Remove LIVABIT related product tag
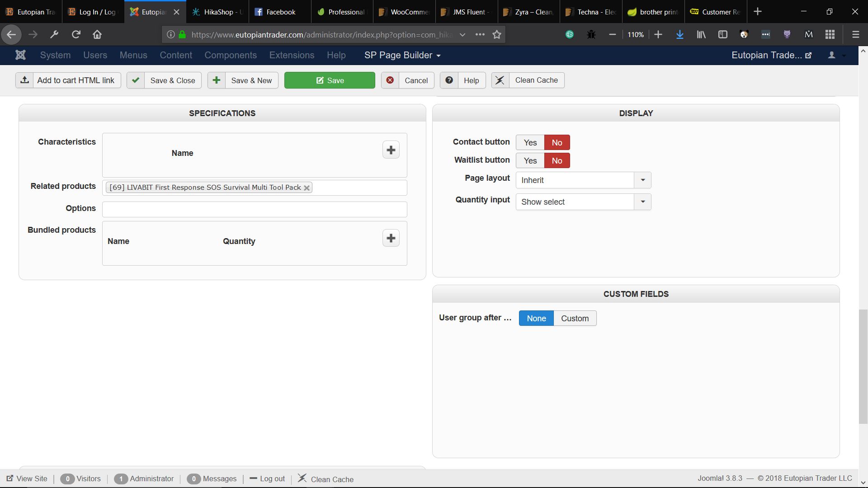This screenshot has height=488, width=868. point(307,188)
